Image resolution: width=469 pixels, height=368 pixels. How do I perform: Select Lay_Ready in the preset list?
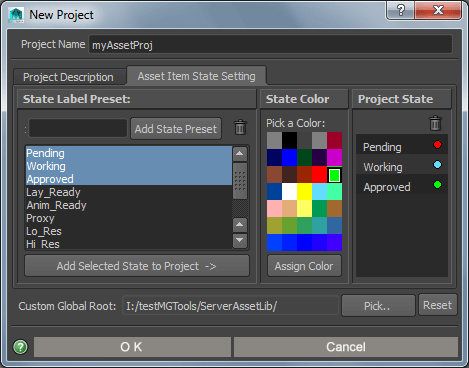(129, 192)
